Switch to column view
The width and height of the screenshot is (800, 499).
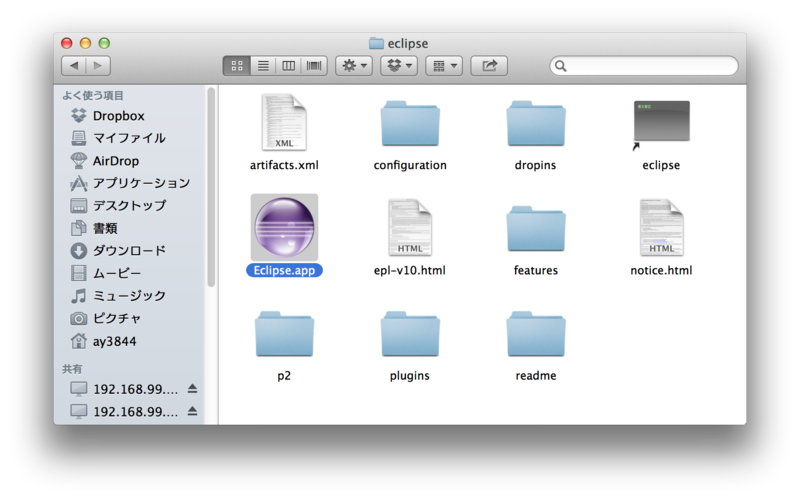(288, 66)
